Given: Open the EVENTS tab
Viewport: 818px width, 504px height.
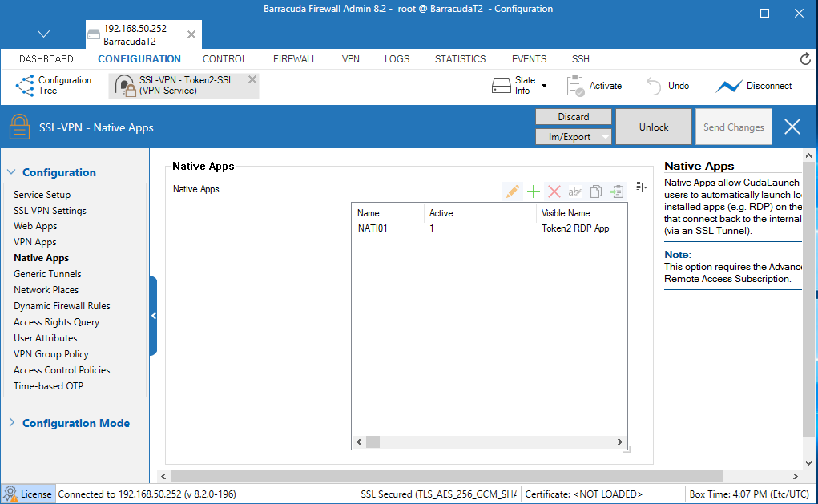Looking at the screenshot, I should click(x=529, y=59).
